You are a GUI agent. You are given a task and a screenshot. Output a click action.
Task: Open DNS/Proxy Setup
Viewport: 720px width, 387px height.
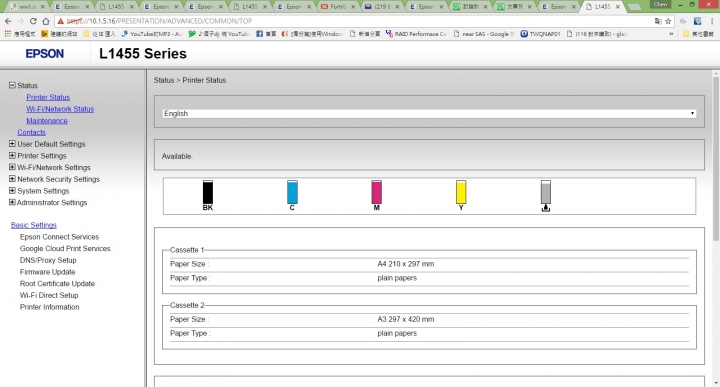[48, 260]
